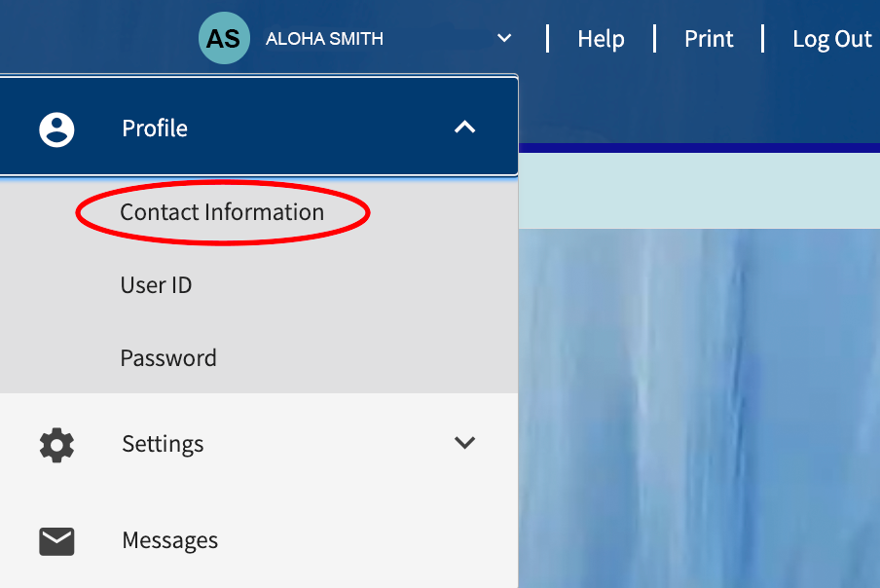Screen dimensions: 880x588
Task: Click the ALOHA SMITH account name
Action: pyautogui.click(x=324, y=38)
